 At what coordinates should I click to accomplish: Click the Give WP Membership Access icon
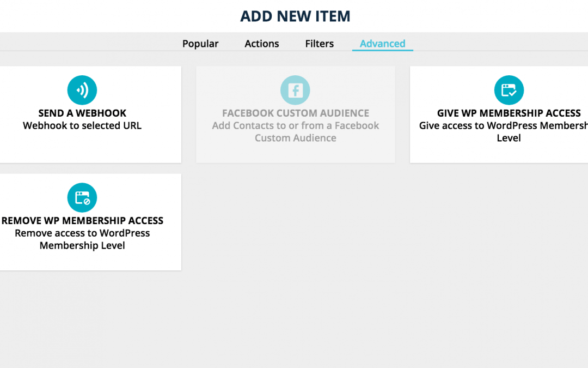pyautogui.click(x=509, y=91)
